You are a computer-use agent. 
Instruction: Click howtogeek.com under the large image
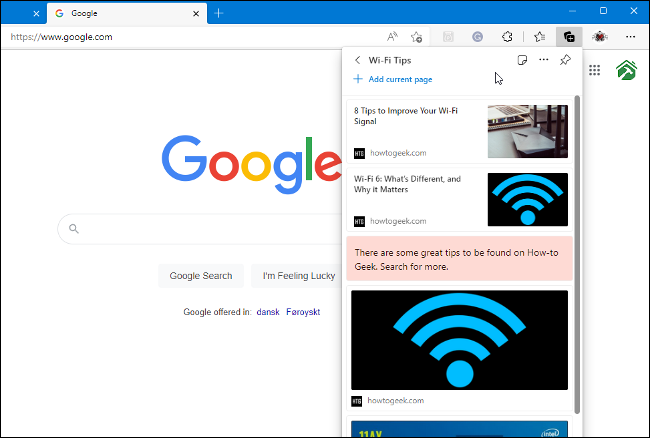coord(395,401)
